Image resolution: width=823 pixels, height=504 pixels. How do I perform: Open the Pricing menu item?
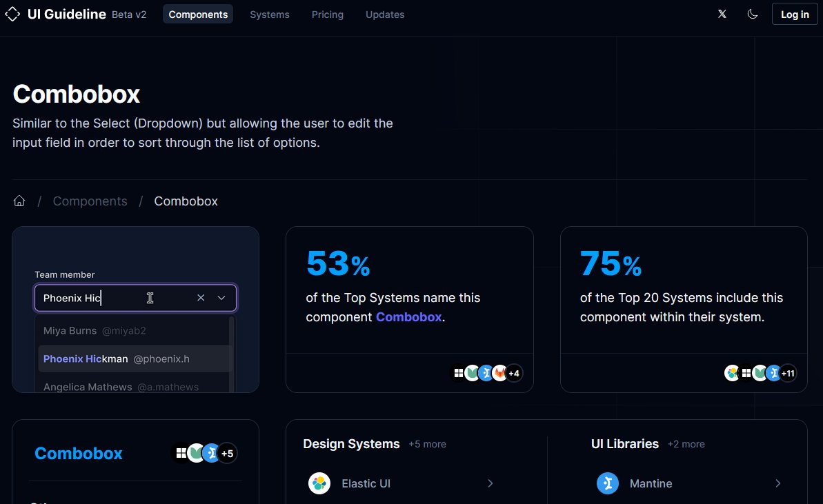pos(327,14)
